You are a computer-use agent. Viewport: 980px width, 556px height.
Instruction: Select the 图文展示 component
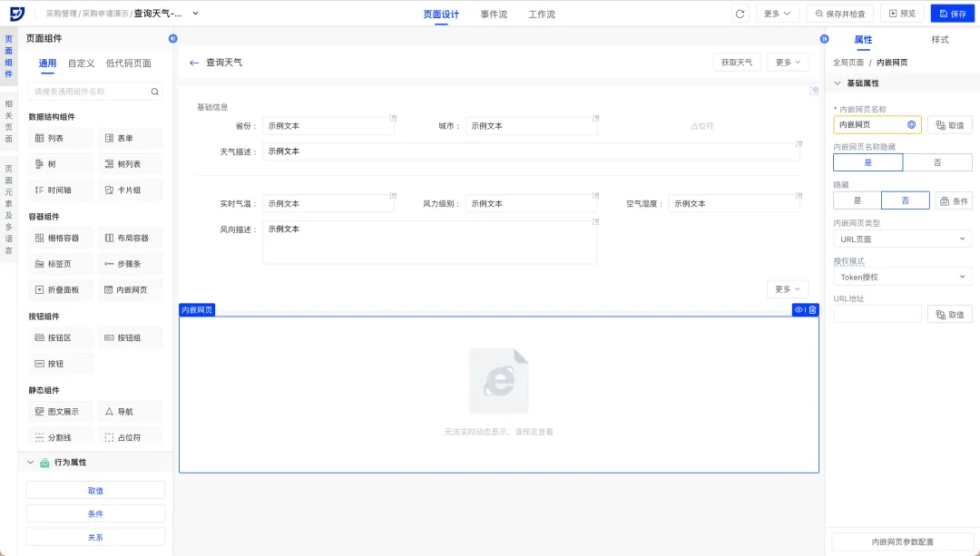point(61,412)
